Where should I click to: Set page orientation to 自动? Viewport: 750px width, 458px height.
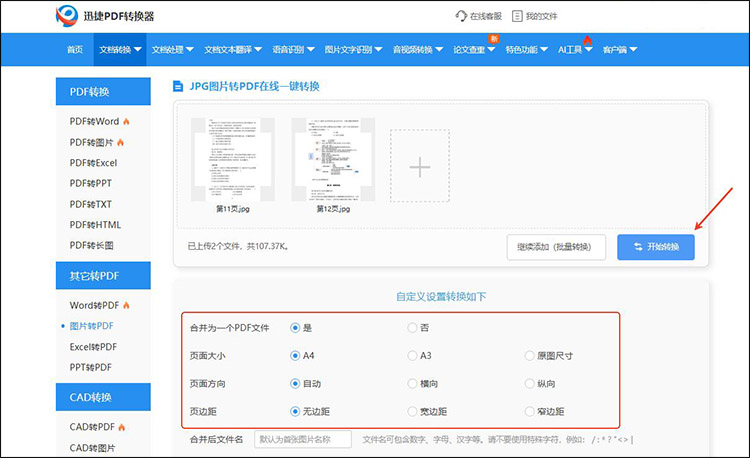click(x=295, y=383)
